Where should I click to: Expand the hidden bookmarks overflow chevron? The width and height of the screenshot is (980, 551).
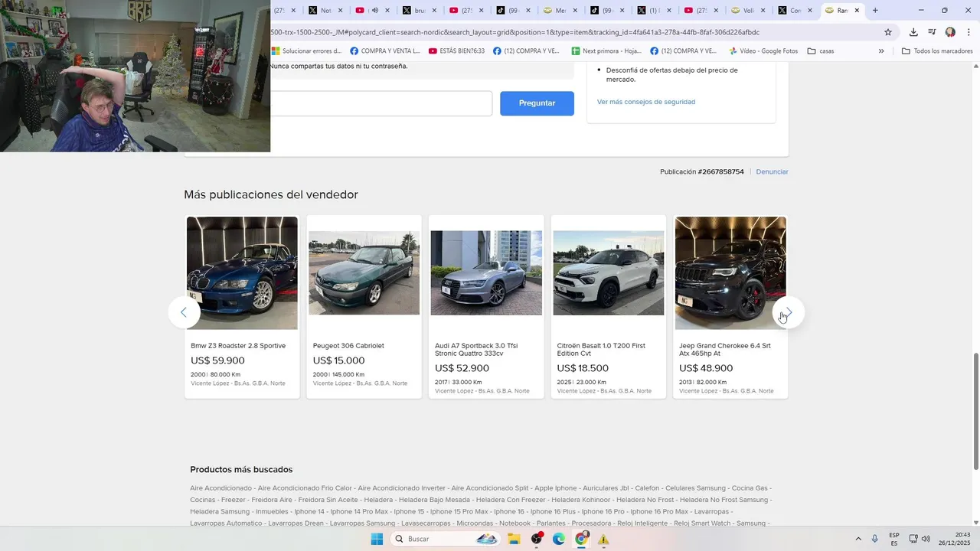pos(881,51)
